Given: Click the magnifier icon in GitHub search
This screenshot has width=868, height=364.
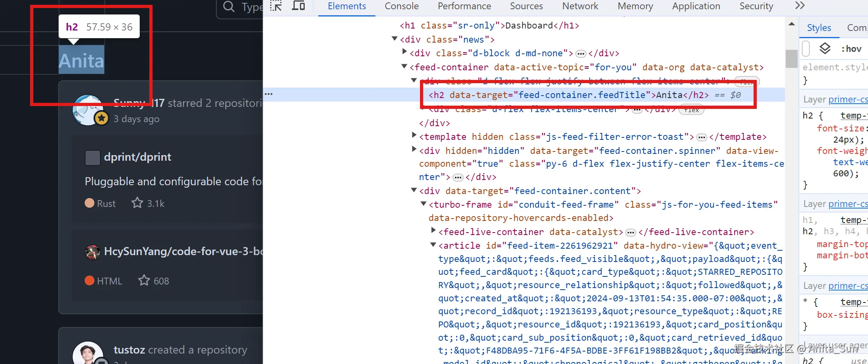Looking at the screenshot, I should point(229,6).
